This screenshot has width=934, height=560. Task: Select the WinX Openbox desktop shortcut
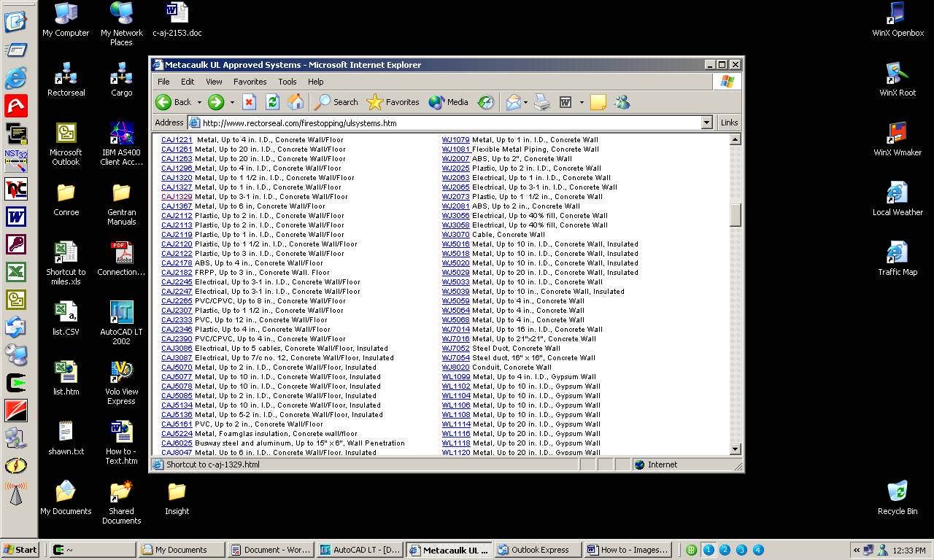coord(898,20)
